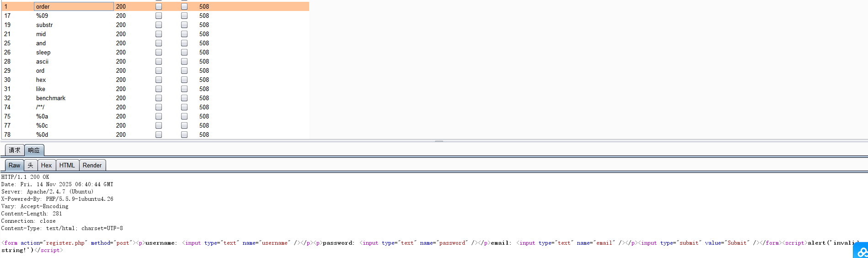868x258 pixels.
Task: Select the 'mid' payload row
Action: click(41, 34)
